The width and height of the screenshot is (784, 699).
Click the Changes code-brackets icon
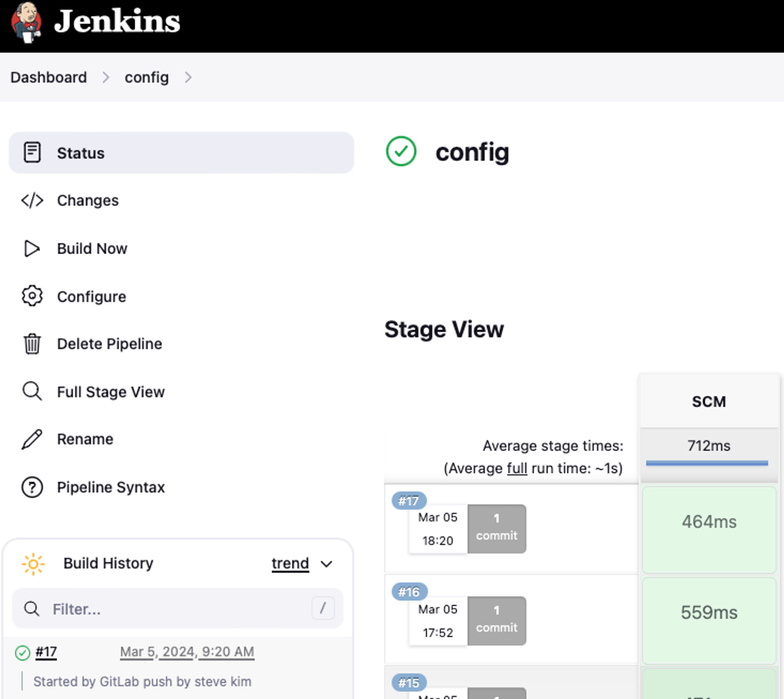click(x=32, y=200)
